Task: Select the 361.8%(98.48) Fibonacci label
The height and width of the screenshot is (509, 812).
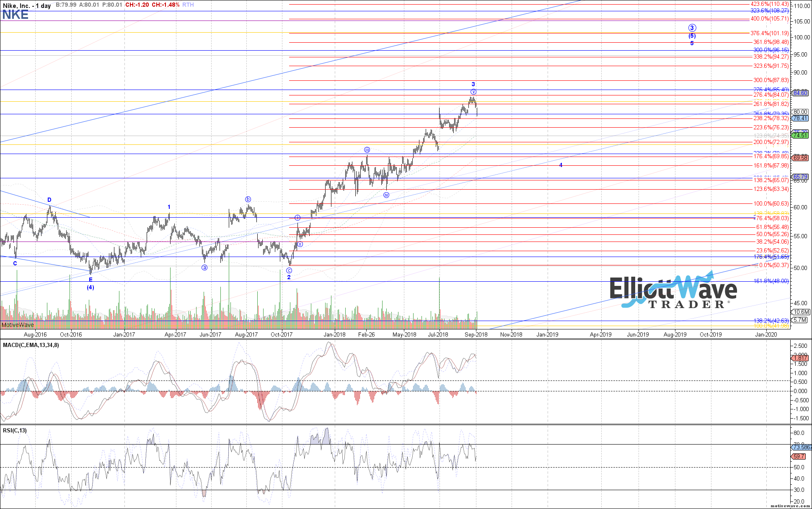Action: coord(771,42)
